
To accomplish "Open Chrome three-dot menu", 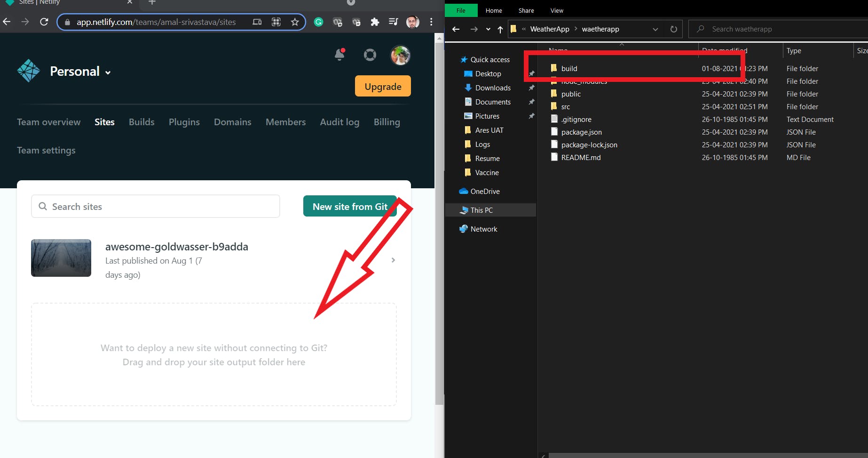I will coord(431,22).
